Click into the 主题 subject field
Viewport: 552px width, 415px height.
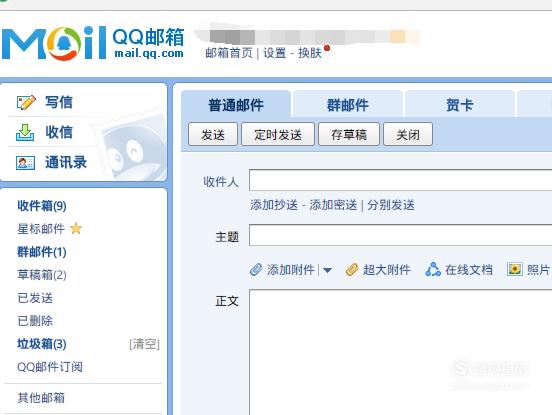click(400, 235)
